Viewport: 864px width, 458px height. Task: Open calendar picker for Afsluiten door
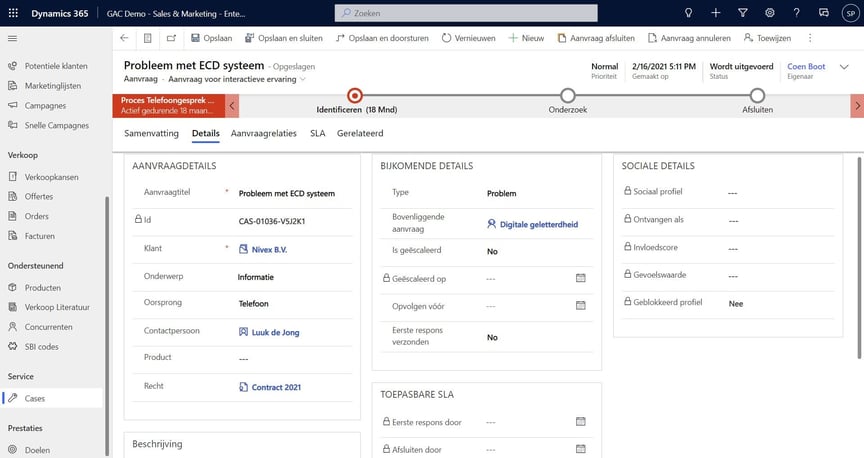coord(580,449)
